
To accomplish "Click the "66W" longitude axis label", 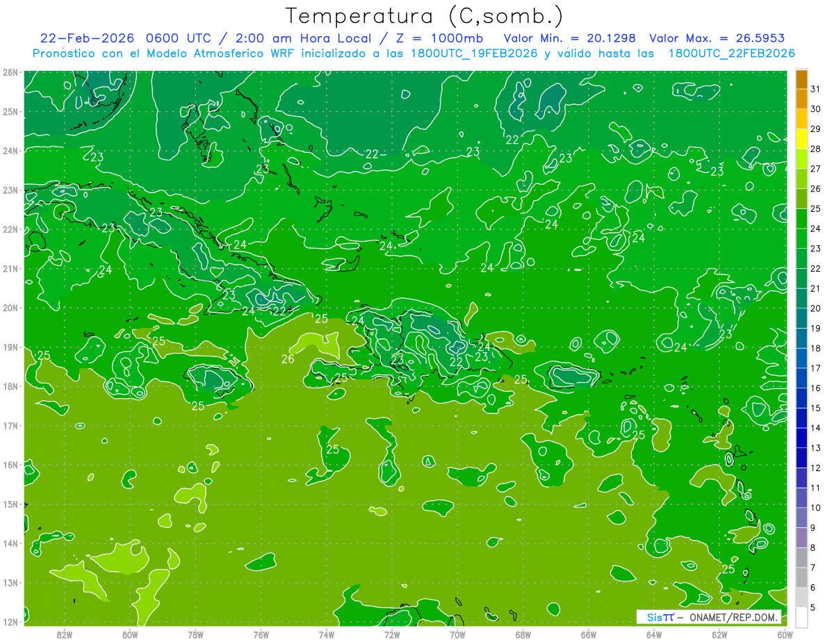I will (588, 634).
